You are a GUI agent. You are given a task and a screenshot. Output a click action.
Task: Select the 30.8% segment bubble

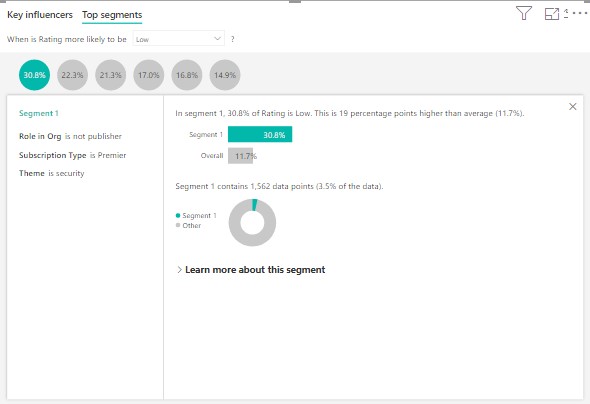pyautogui.click(x=34, y=75)
